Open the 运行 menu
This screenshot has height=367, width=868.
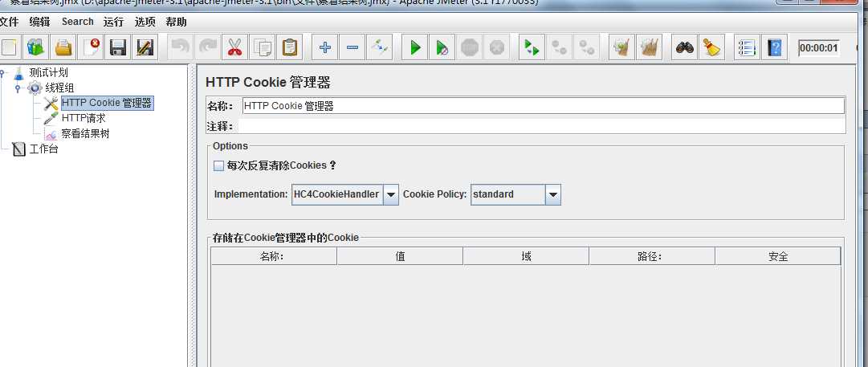coord(113,22)
